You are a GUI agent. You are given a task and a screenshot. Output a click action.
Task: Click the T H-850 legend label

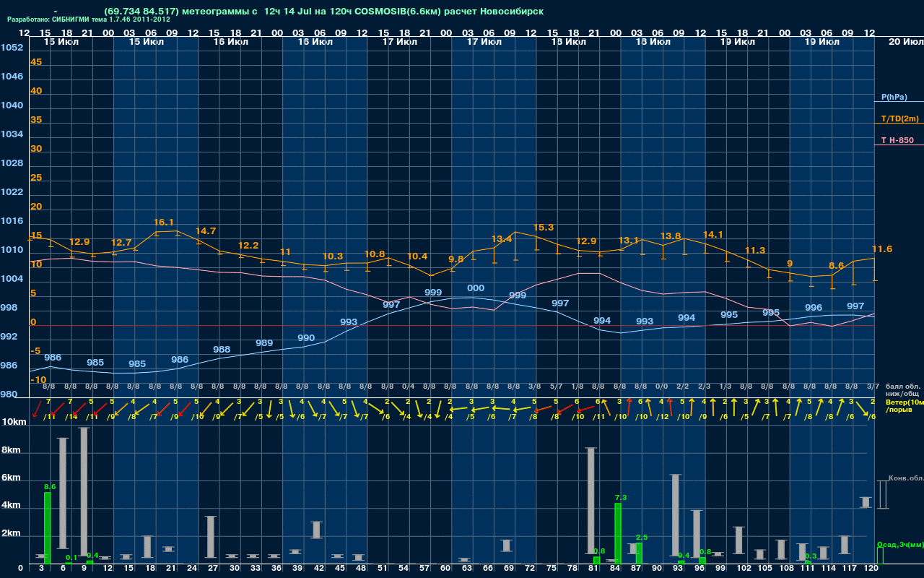pos(897,140)
